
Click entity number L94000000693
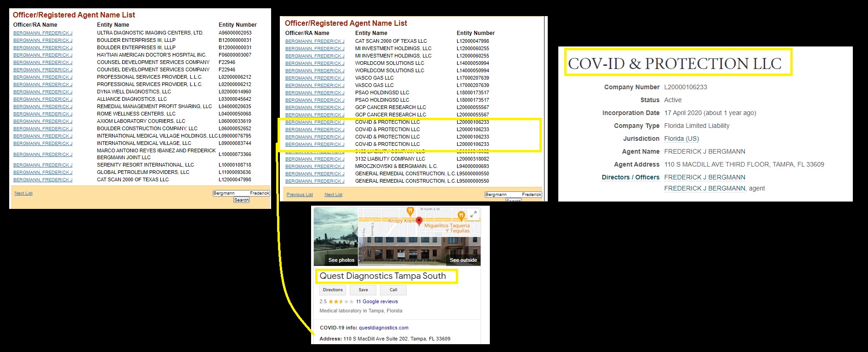pos(473,167)
